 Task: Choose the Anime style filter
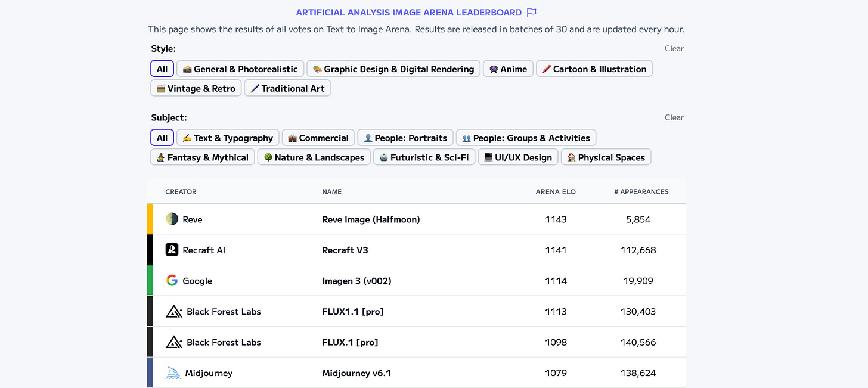click(508, 69)
